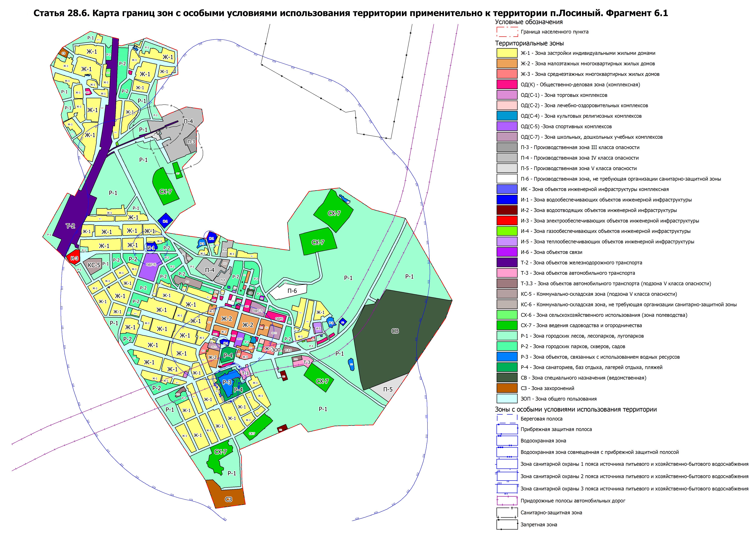Click the yellow Ж-1 legend swatch

pyautogui.click(x=507, y=53)
